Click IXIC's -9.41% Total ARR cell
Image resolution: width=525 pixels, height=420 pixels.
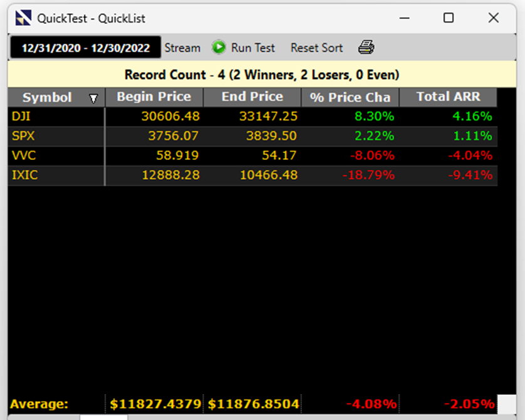470,176
